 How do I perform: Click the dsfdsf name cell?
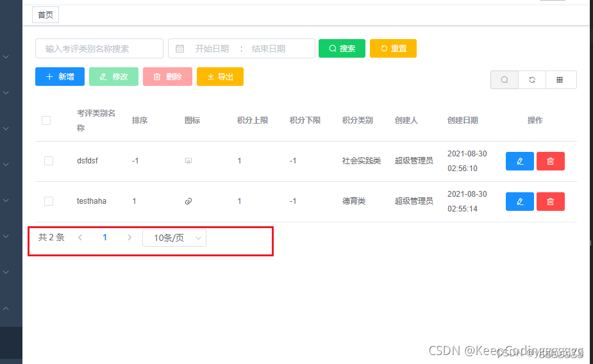(x=87, y=161)
